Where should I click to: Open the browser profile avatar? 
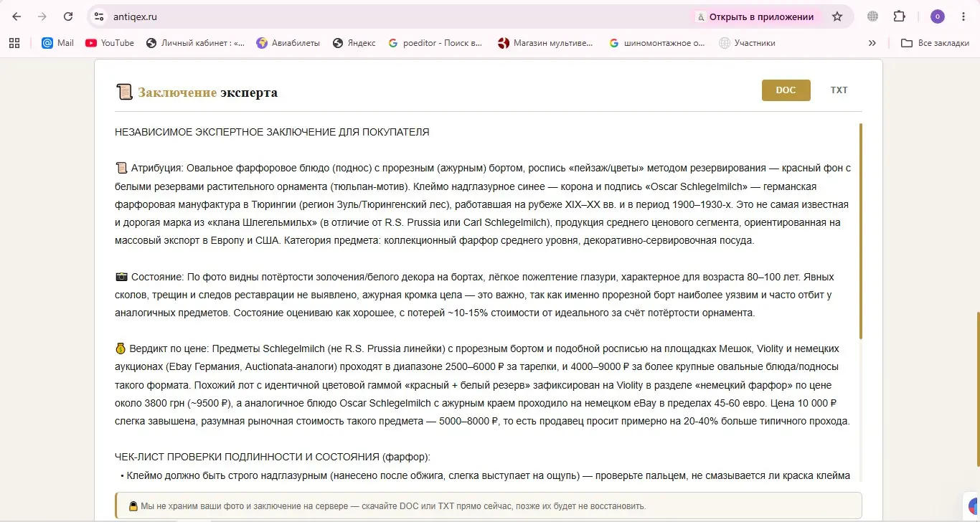(x=937, y=16)
